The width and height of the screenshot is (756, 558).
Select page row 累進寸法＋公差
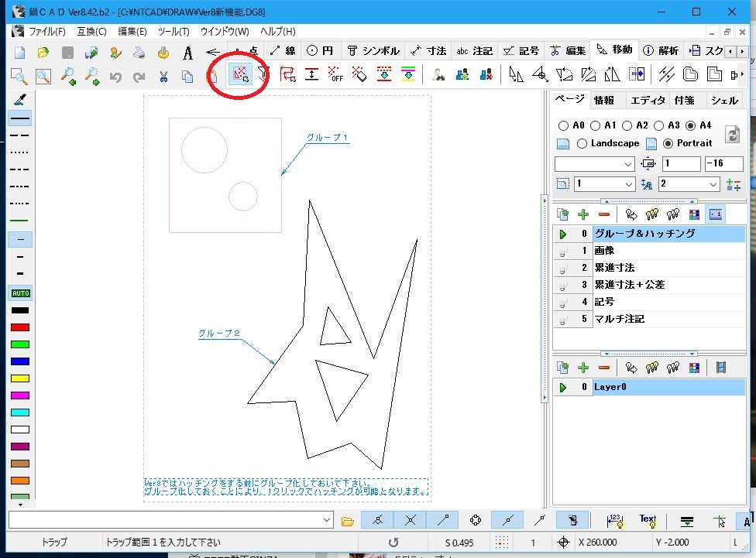click(x=649, y=285)
